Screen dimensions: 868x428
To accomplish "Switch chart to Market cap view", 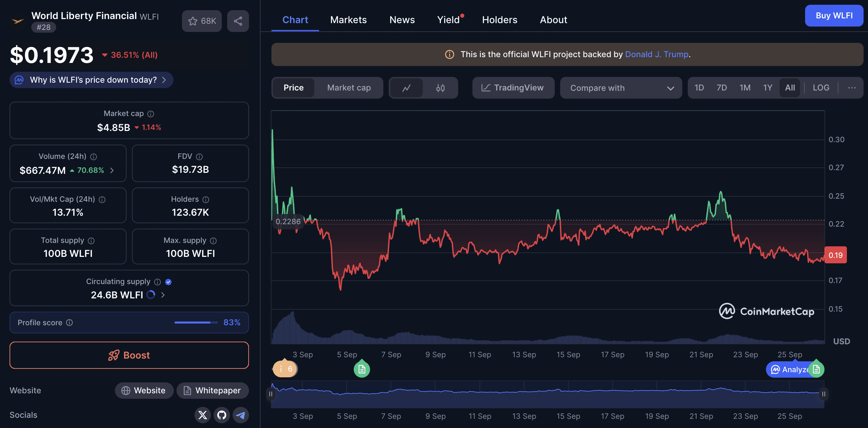I will pos(349,88).
